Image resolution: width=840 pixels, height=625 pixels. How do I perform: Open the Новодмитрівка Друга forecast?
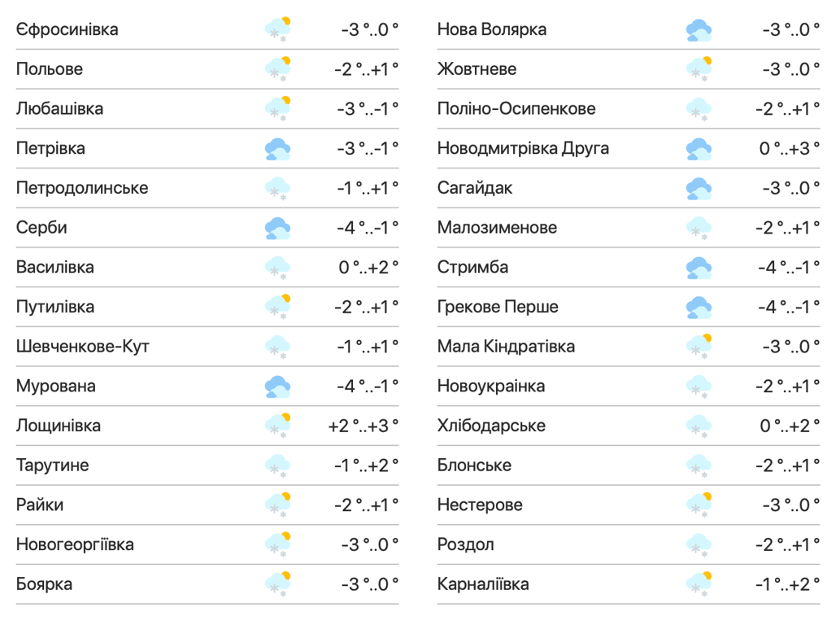[x=523, y=148]
